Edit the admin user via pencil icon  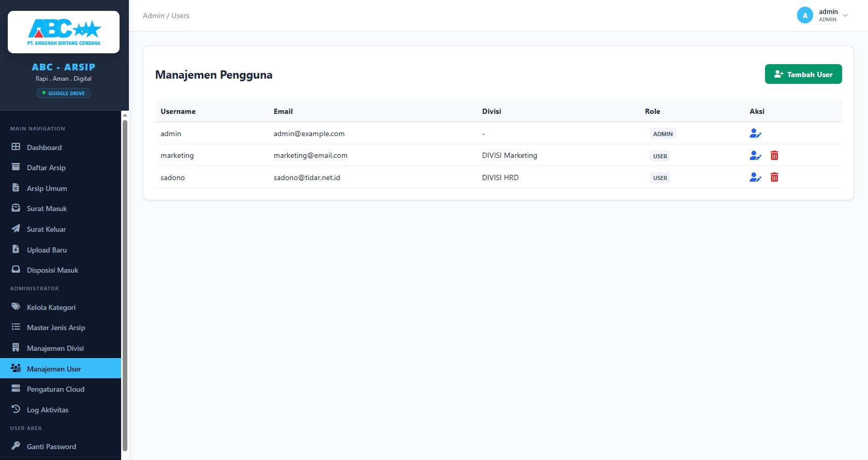(756, 133)
